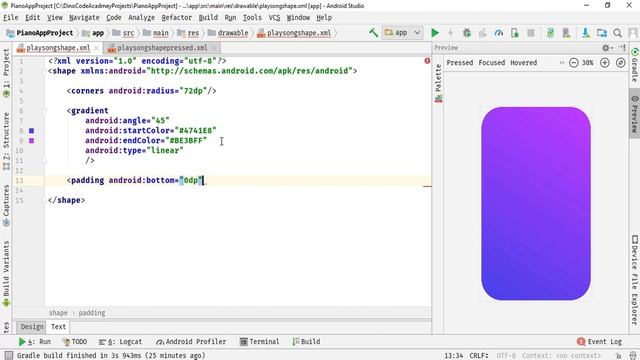Open the UTF-8 encoding selector

click(506, 356)
